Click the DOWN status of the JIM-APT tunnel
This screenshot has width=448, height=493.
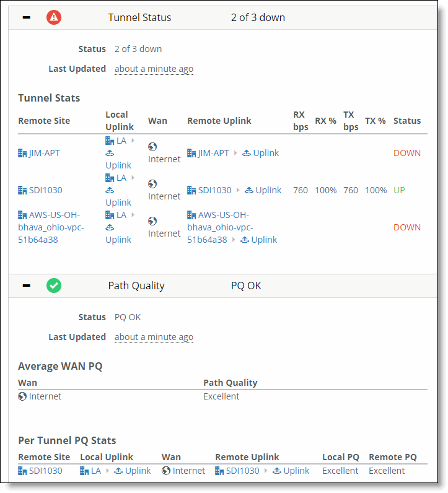tap(407, 153)
